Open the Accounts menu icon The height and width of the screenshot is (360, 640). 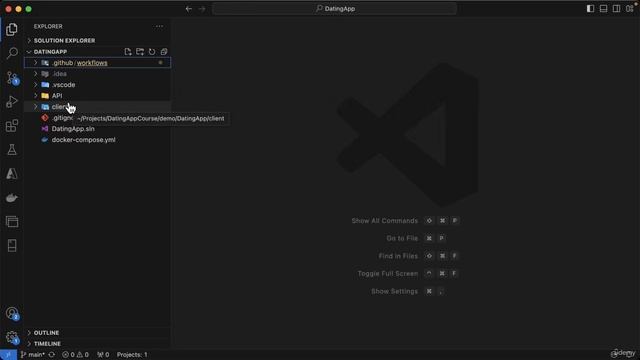(12, 313)
